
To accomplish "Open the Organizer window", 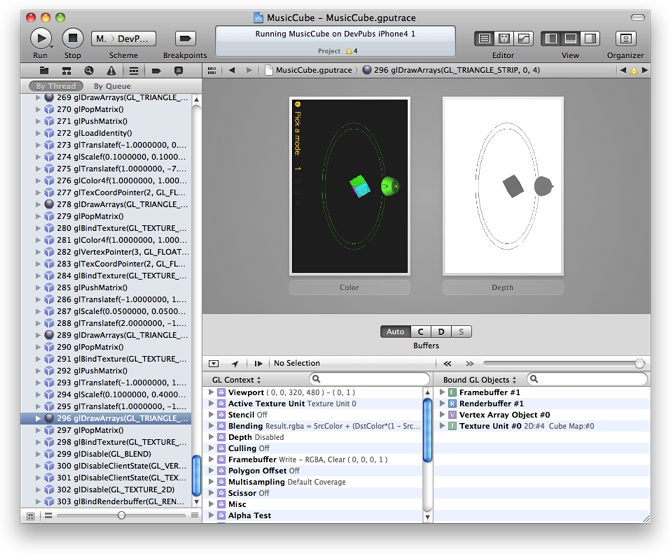I will coord(625,38).
